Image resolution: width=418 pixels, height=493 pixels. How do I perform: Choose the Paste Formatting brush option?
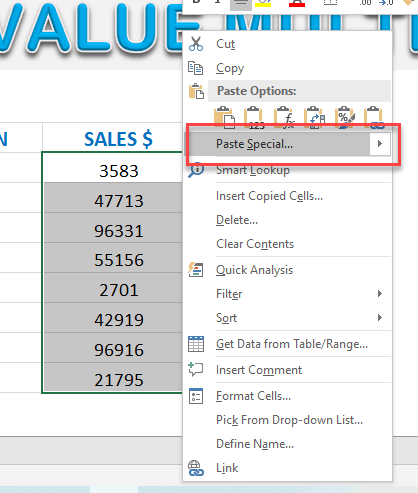point(344,117)
